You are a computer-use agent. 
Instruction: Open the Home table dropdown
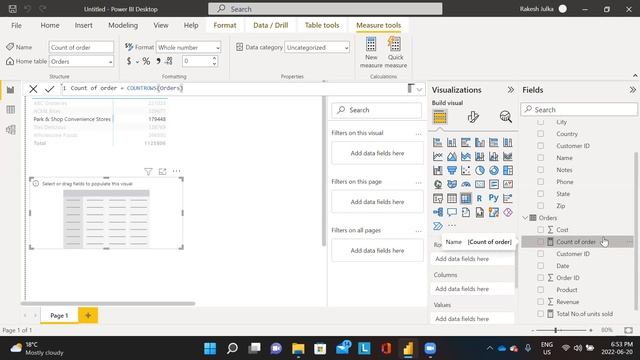point(81,62)
